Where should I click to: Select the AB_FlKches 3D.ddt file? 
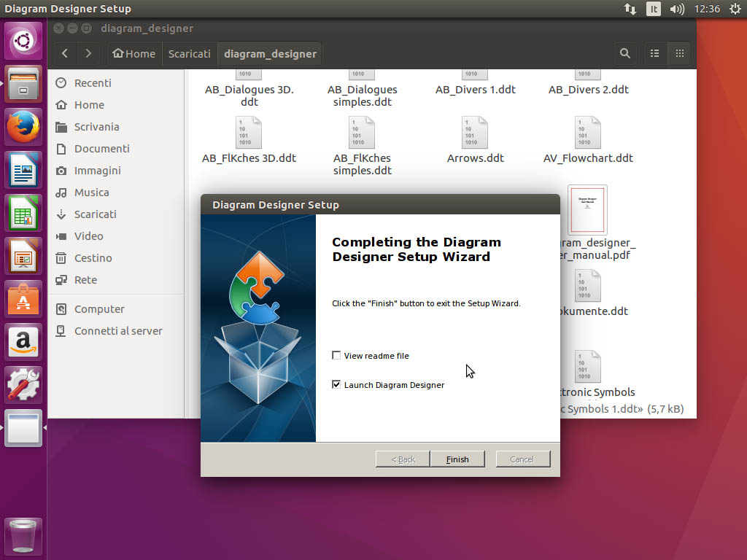249,133
